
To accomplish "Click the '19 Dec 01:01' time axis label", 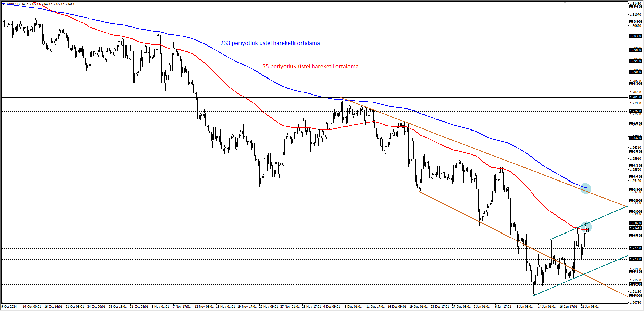I will pos(418,307).
